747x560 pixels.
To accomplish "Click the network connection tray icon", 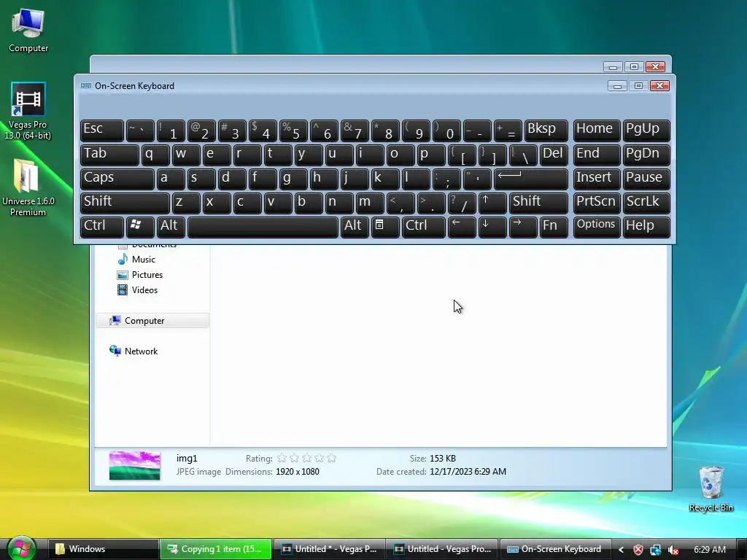I will pos(656,550).
